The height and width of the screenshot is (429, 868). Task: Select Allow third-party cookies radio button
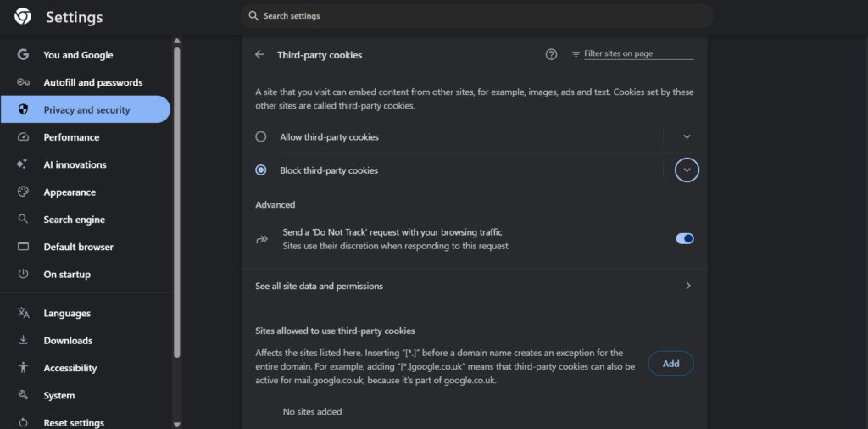pyautogui.click(x=261, y=136)
